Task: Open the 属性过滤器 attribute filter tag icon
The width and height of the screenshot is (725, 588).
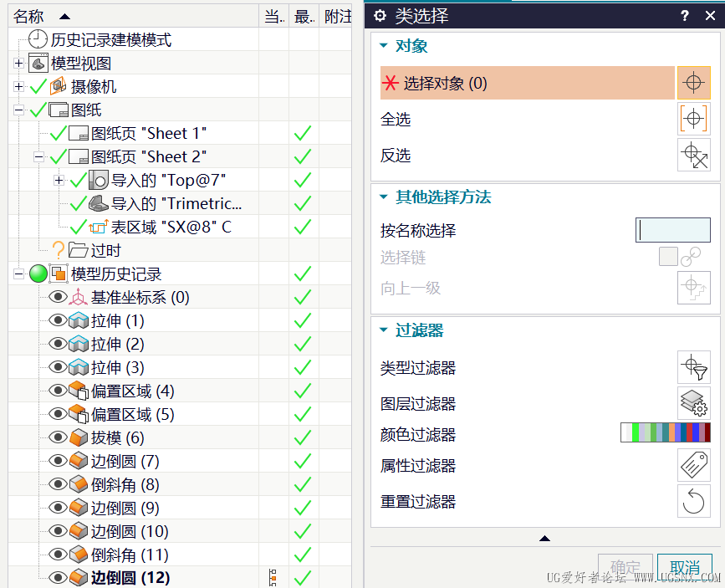Action: (x=693, y=465)
